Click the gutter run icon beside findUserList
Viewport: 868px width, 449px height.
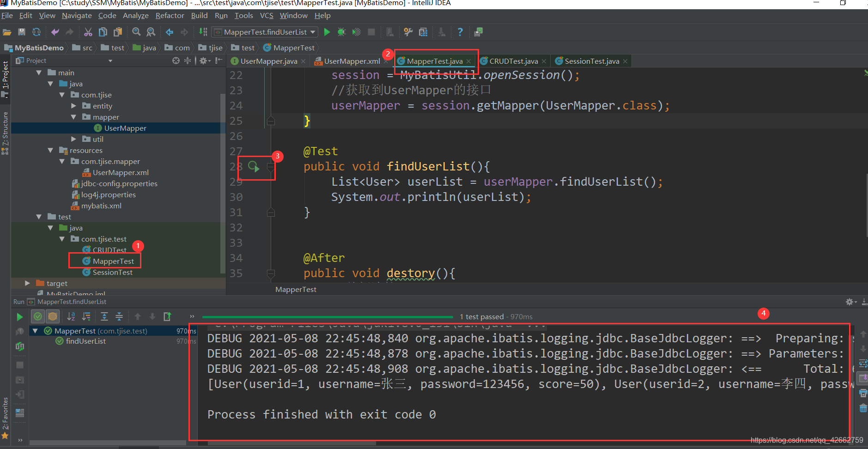(254, 166)
